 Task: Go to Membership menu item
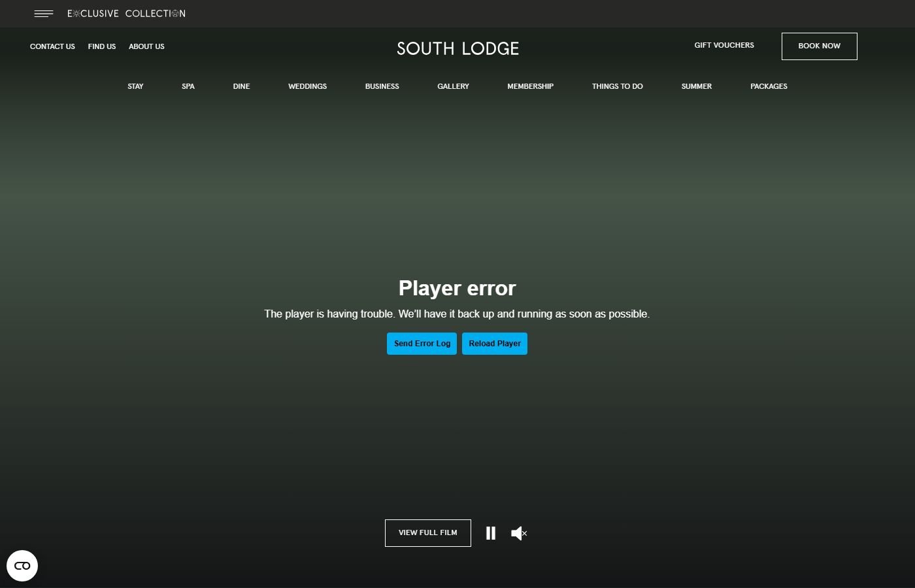[530, 86]
